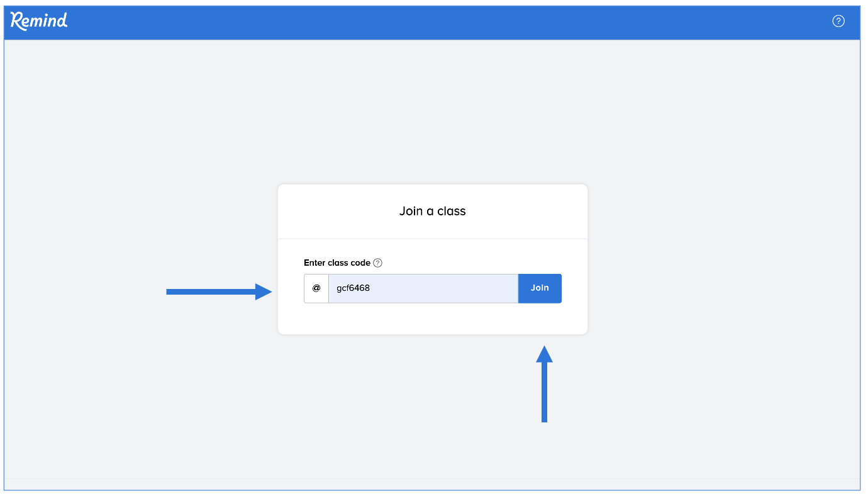
Task: Click the upward-pointing blue arrow
Action: click(x=544, y=384)
